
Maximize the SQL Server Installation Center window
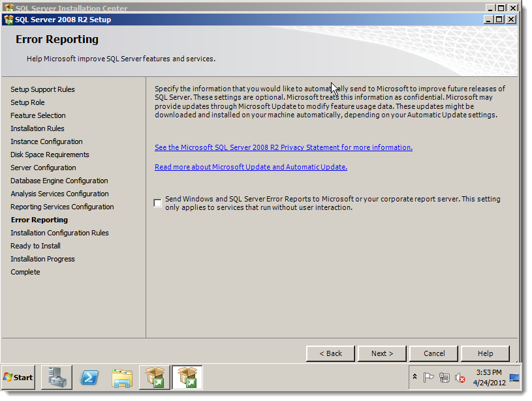click(x=501, y=8)
